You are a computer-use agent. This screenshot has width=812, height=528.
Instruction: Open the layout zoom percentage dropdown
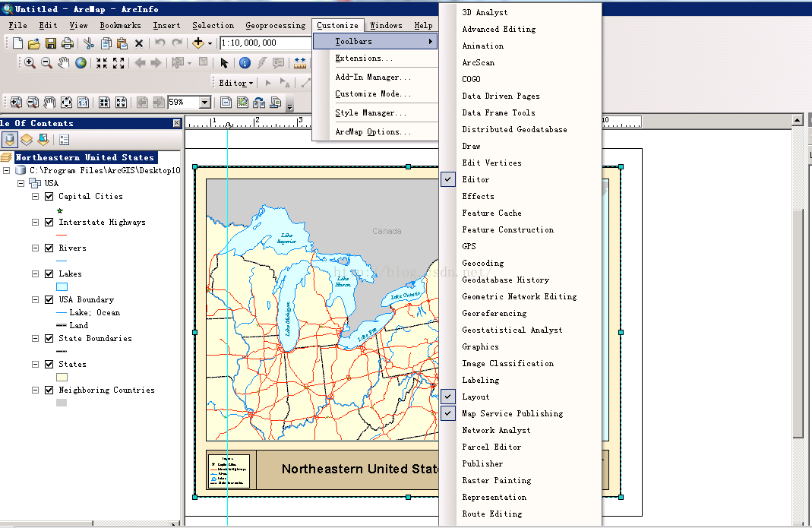205,103
